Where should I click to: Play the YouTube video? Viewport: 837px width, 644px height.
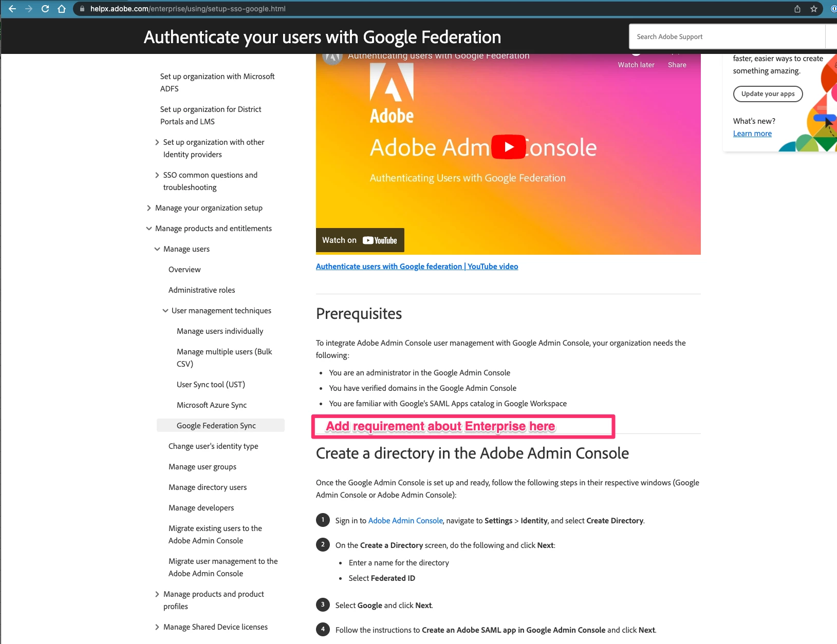pos(509,147)
